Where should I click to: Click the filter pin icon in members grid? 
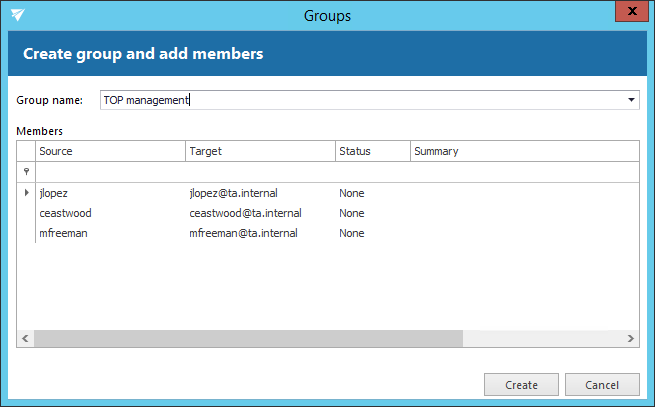tap(26, 172)
